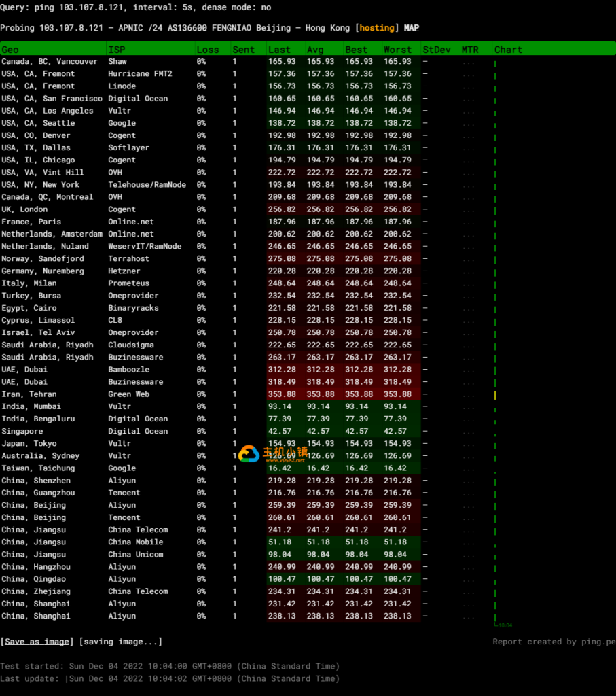Open the AS136600 network link

coord(187,28)
